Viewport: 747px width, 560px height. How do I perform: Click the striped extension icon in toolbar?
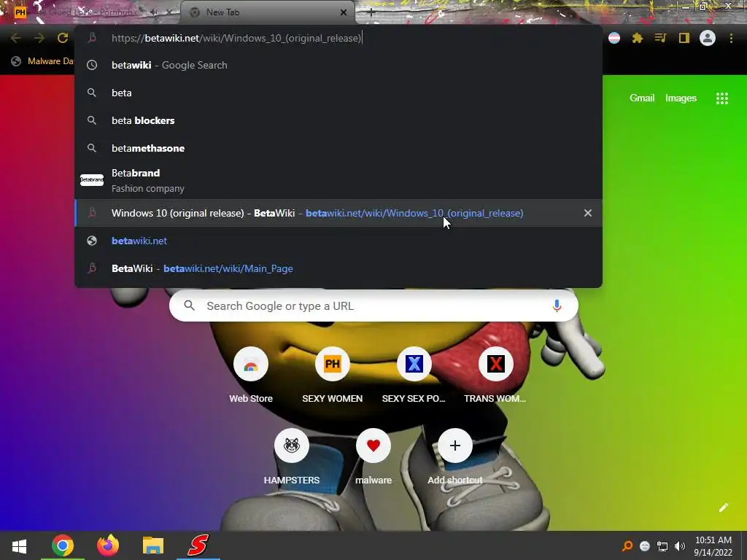coord(614,38)
